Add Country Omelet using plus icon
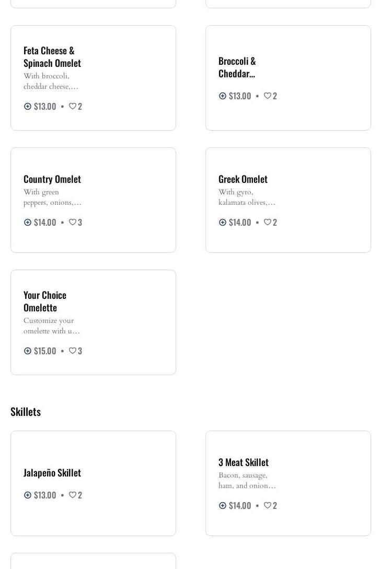The height and width of the screenshot is (569, 392). point(28,222)
